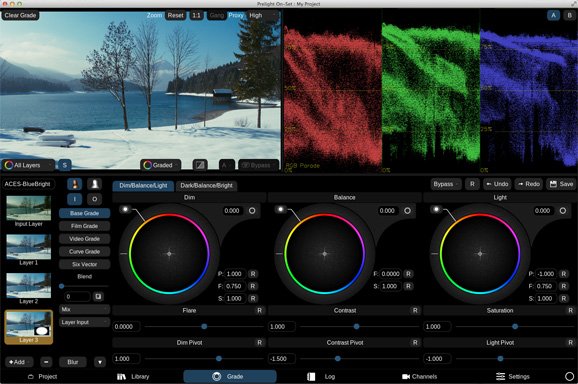Open the Mix blend mode dropdown
578x384 pixels.
(x=84, y=309)
